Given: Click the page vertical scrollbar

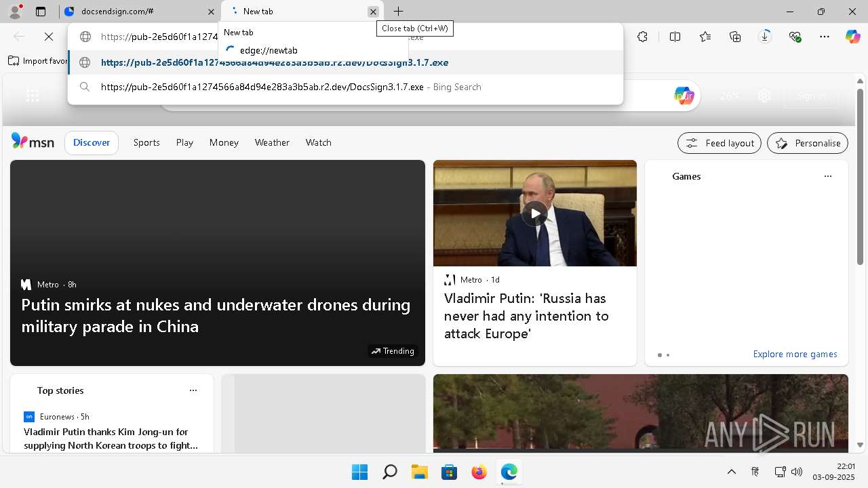Looking at the screenshot, I should pyautogui.click(x=860, y=176).
